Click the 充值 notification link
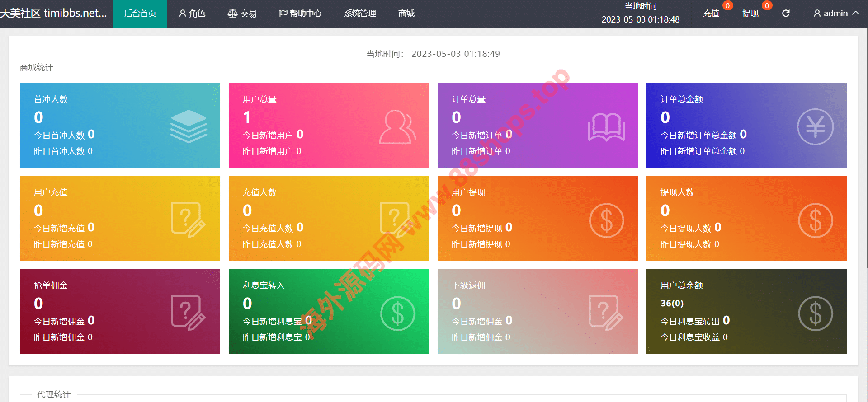868x402 pixels. (711, 14)
